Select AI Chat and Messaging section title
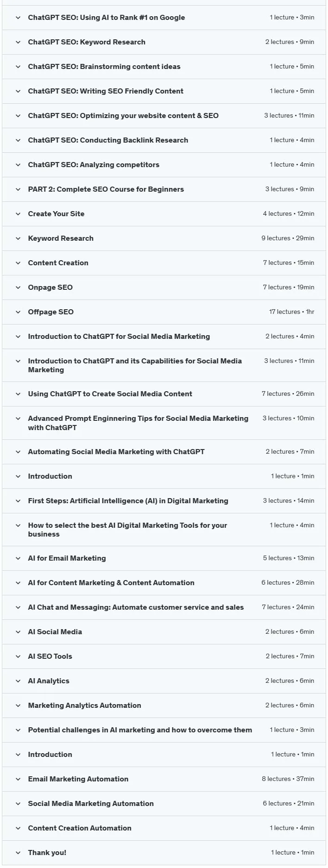328x868 pixels. 136,607
